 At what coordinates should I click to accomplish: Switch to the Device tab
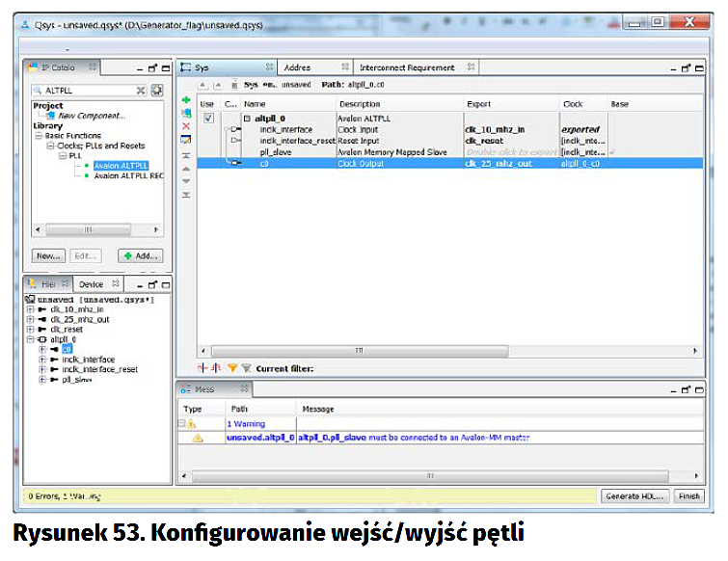92,284
